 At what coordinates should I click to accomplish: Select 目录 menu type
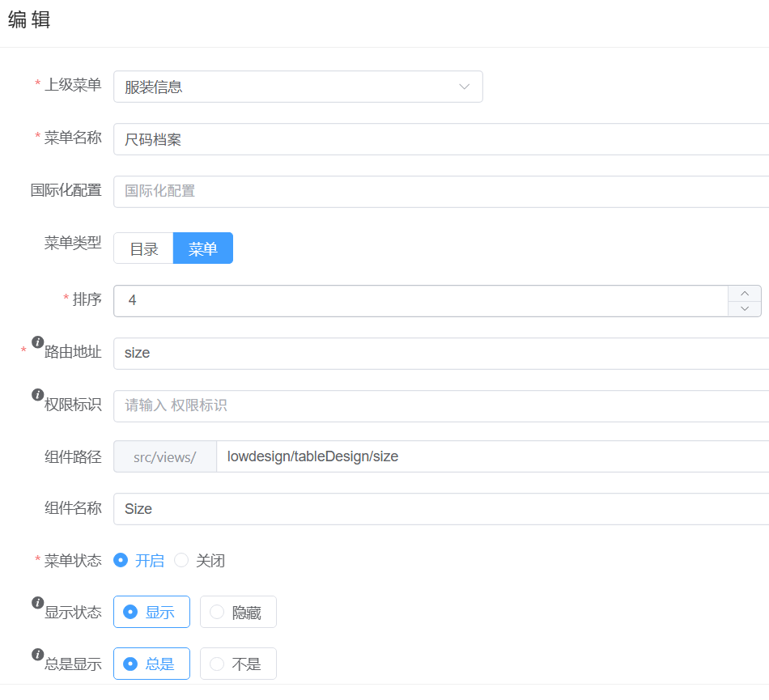pyautogui.click(x=144, y=248)
